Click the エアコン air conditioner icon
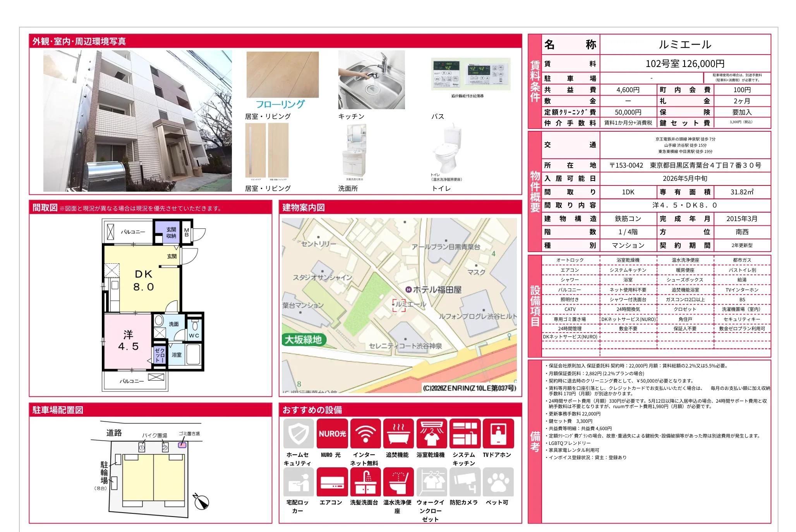796x532 pixels. [x=332, y=482]
